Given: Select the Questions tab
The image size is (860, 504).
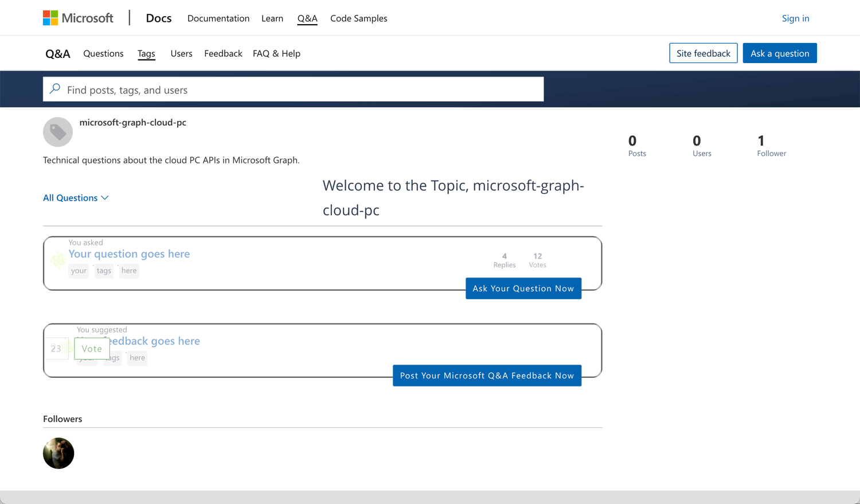Looking at the screenshot, I should coord(103,53).
